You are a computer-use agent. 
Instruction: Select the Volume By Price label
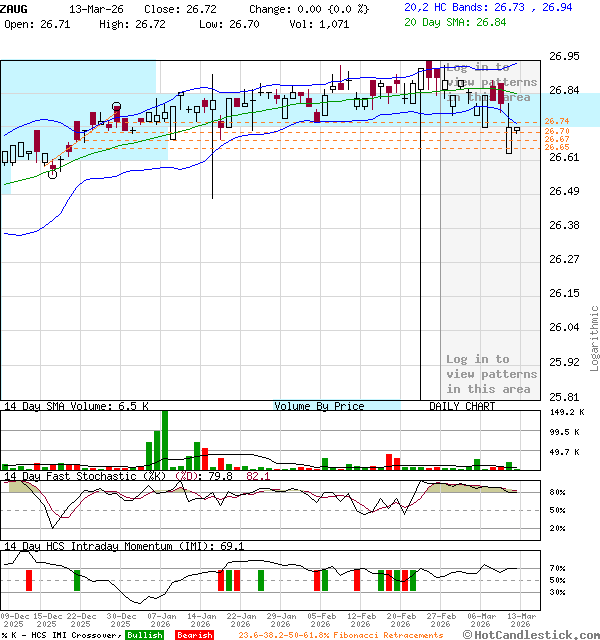pos(319,406)
